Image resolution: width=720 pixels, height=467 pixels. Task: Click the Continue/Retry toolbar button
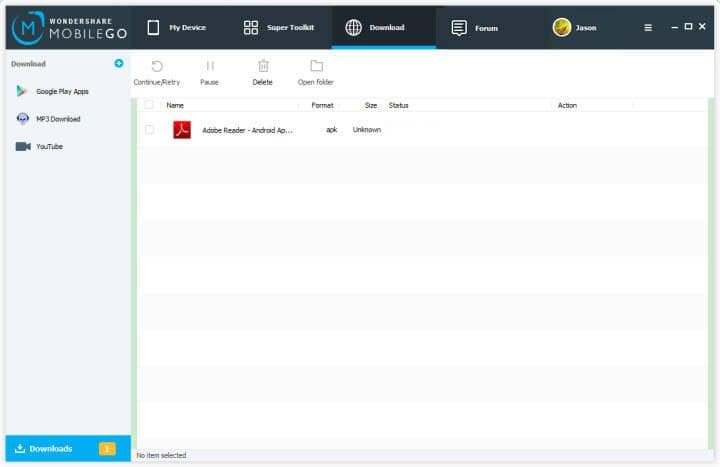pos(157,73)
